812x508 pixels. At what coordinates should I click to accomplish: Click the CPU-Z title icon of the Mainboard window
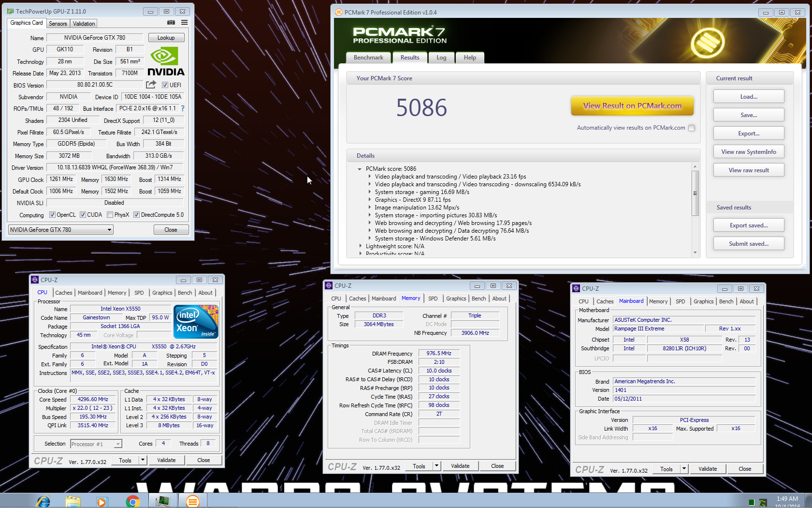pyautogui.click(x=576, y=288)
